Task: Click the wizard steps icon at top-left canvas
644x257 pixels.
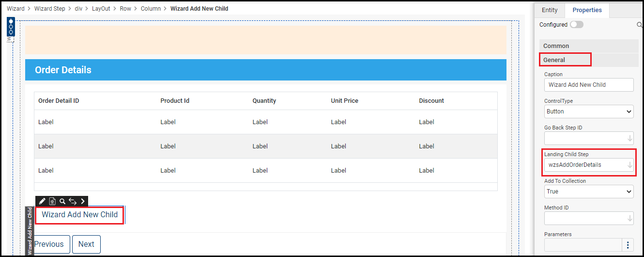Action: click(x=11, y=28)
